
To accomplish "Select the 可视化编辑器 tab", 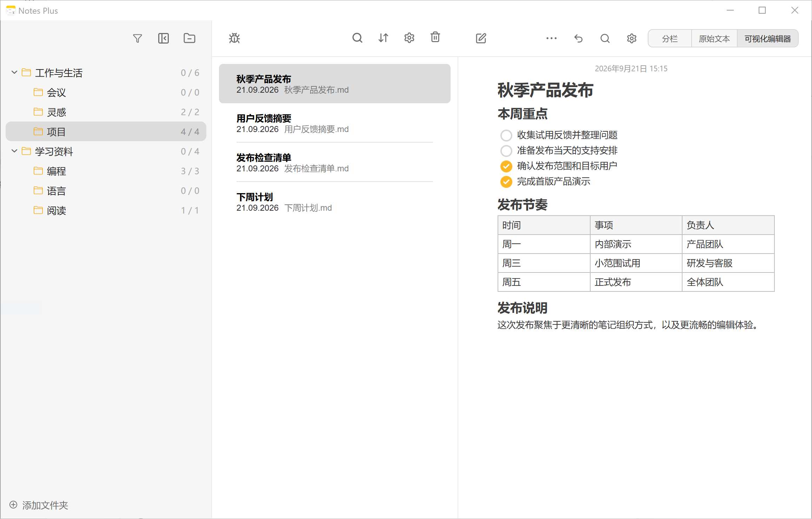I will click(767, 38).
